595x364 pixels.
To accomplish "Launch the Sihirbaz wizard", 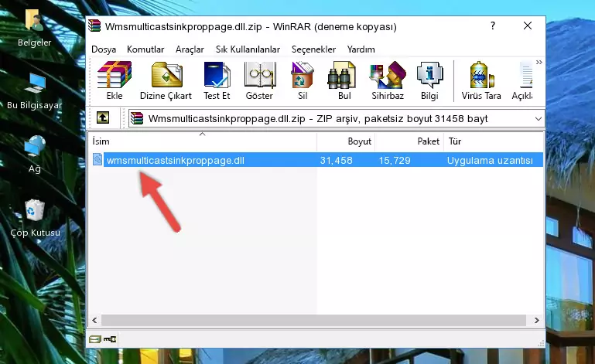I will [x=388, y=80].
